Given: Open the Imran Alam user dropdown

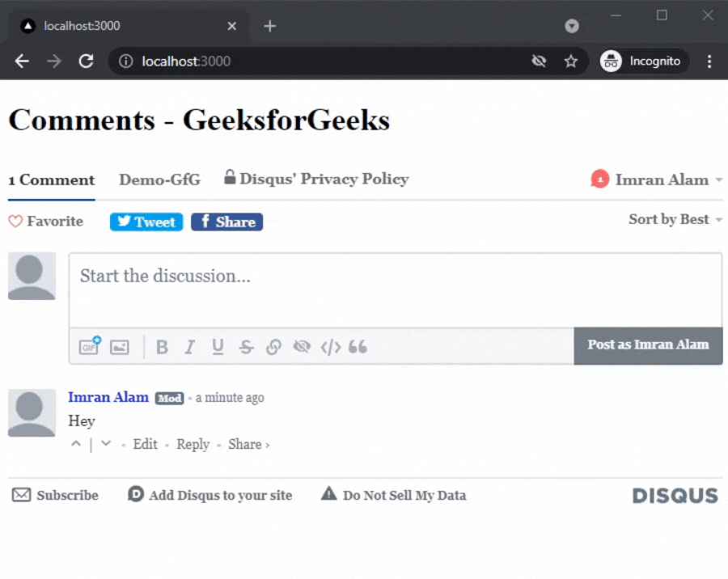Looking at the screenshot, I should pos(669,180).
